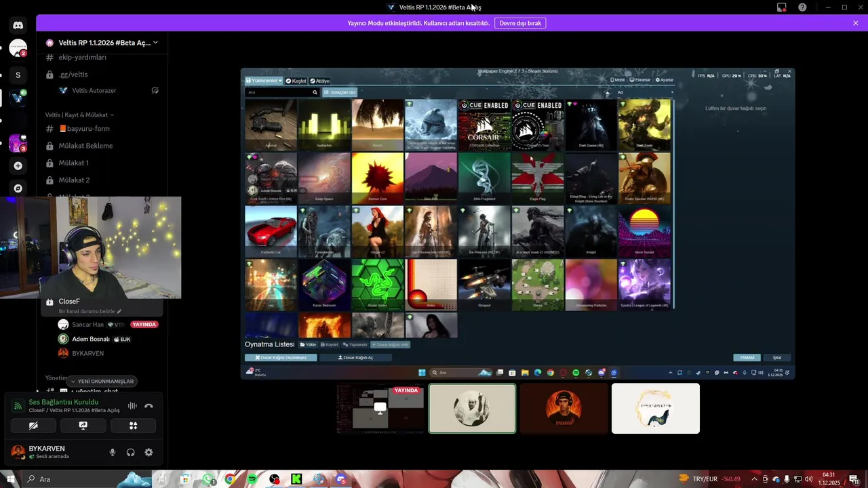This screenshot has width=868, height=488.
Task: Deafen using the headphones icon
Action: 130,452
